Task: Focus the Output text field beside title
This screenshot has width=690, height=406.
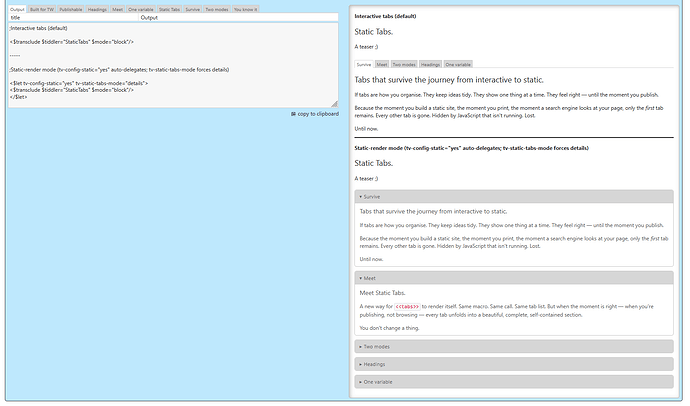Action: [x=238, y=18]
